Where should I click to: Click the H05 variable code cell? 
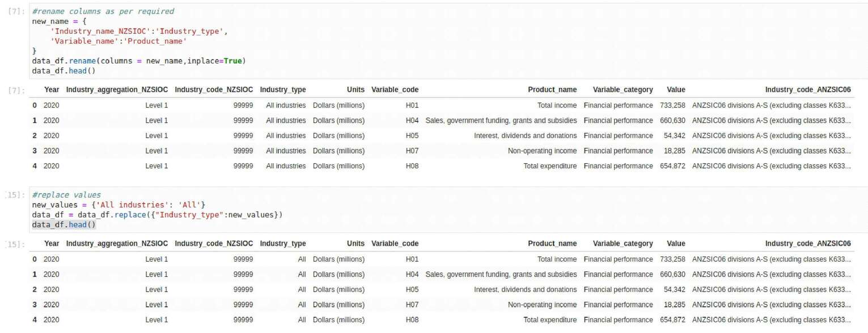pyautogui.click(x=411, y=135)
